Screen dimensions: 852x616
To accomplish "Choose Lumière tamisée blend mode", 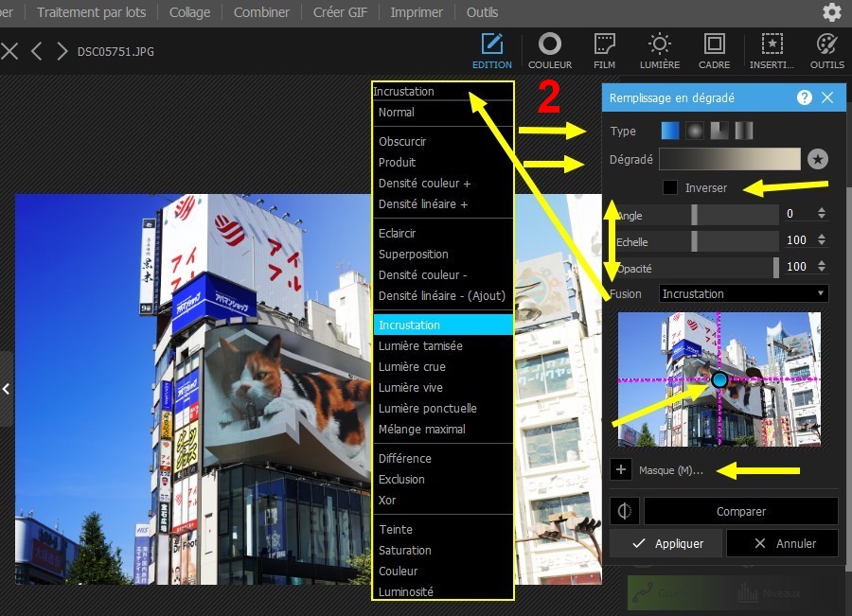I will [x=443, y=346].
